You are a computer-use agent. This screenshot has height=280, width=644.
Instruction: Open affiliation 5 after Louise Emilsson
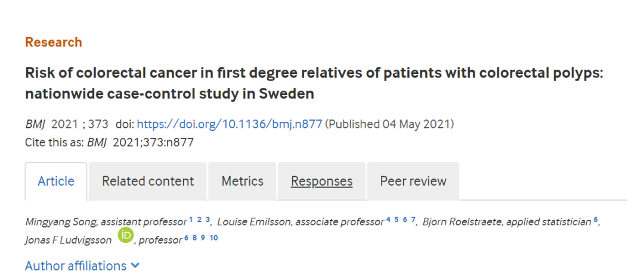coord(397,219)
